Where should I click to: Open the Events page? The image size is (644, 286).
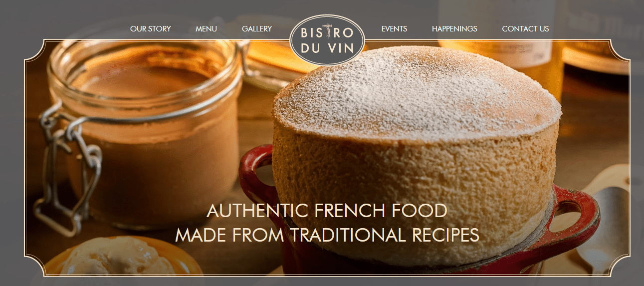click(394, 29)
